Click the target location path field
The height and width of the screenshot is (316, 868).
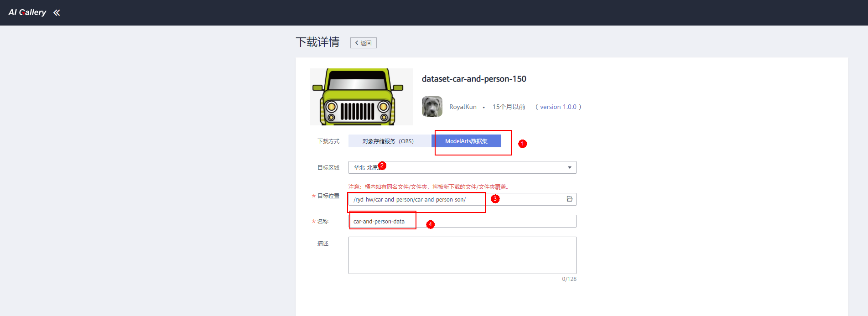463,199
